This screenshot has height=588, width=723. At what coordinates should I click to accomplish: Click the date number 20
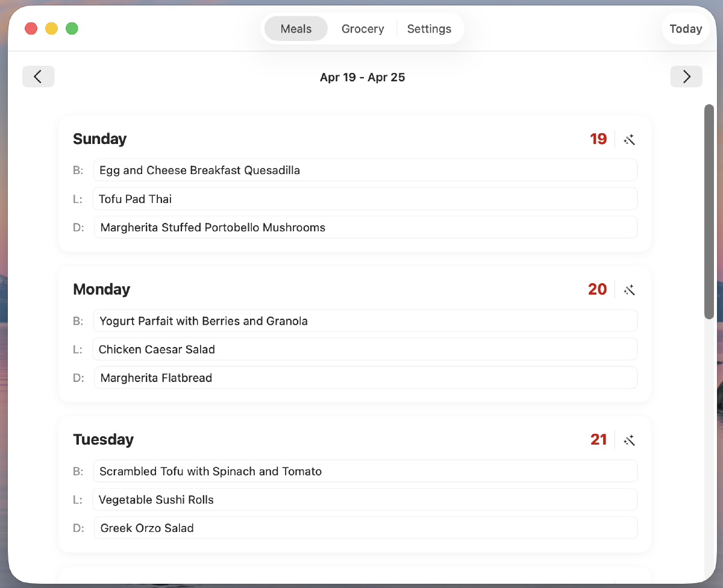[x=598, y=289]
